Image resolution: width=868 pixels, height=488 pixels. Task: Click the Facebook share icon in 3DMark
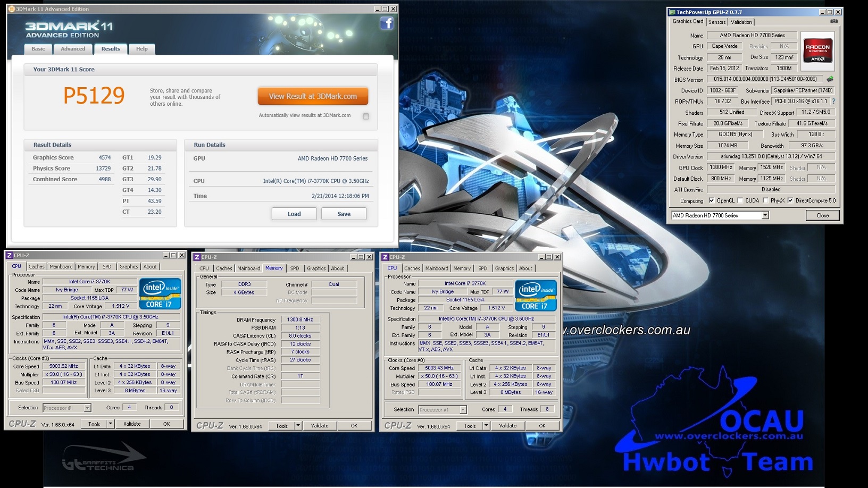click(x=387, y=23)
